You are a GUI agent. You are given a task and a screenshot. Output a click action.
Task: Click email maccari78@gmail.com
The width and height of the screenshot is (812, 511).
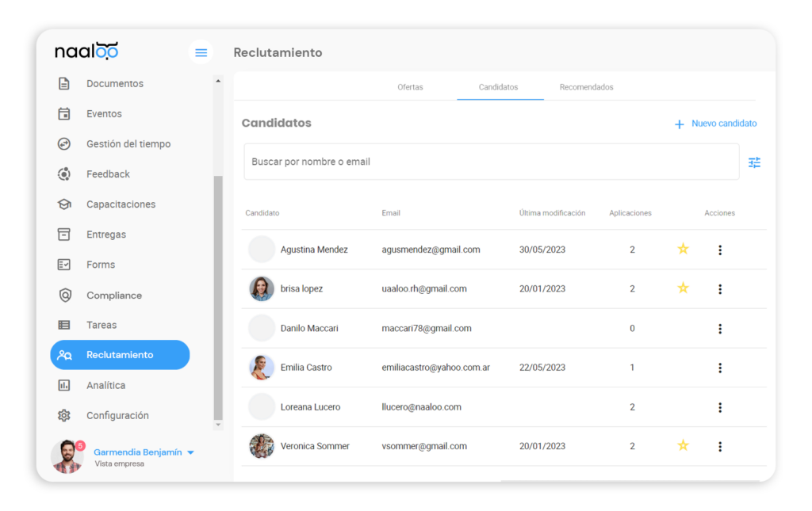pos(426,329)
